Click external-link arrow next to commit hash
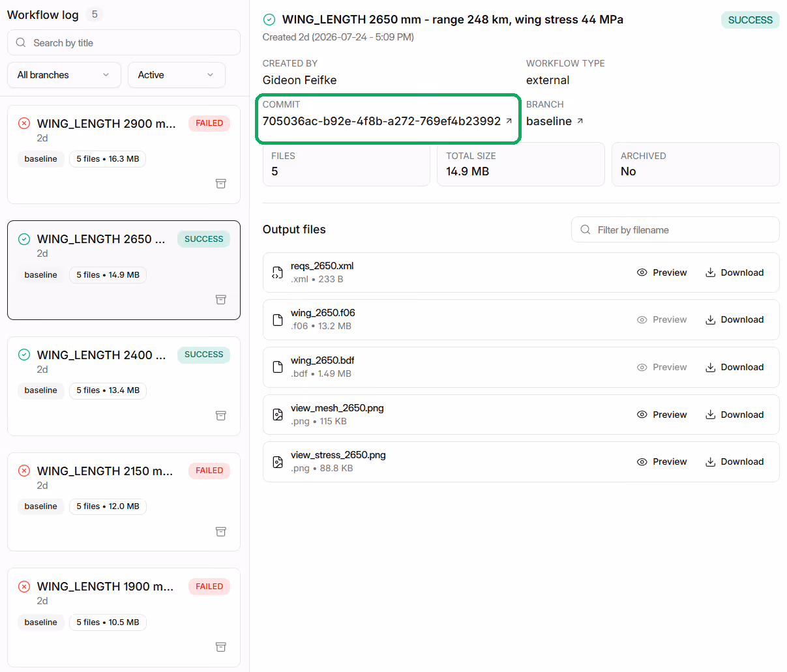The width and height of the screenshot is (787, 672). point(509,121)
